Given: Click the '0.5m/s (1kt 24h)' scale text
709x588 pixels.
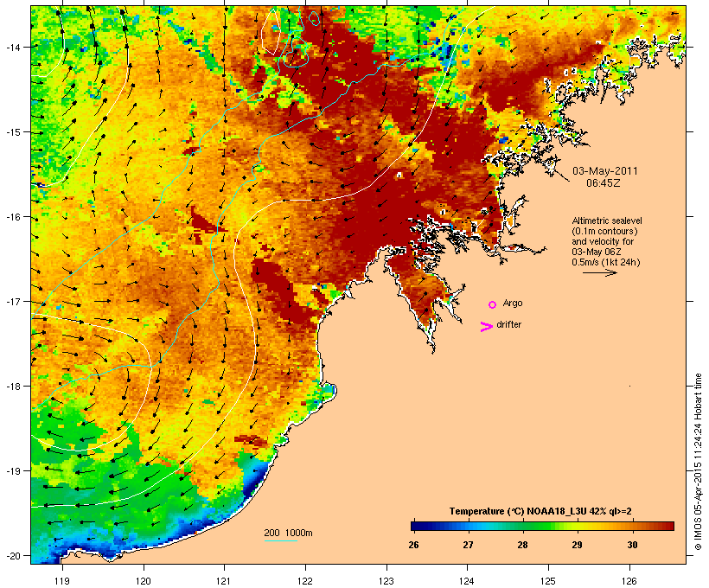Looking at the screenshot, I should tap(606, 262).
